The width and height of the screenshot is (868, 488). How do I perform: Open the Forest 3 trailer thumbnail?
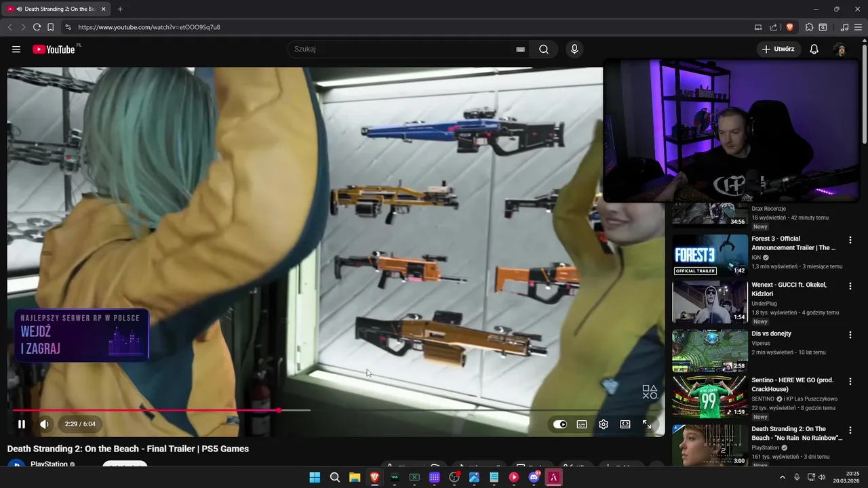tap(710, 255)
